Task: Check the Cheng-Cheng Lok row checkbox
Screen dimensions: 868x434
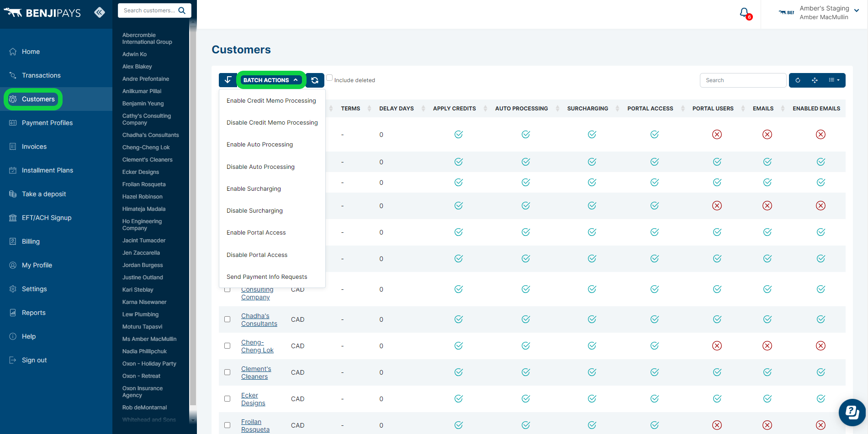Action: coord(227,346)
